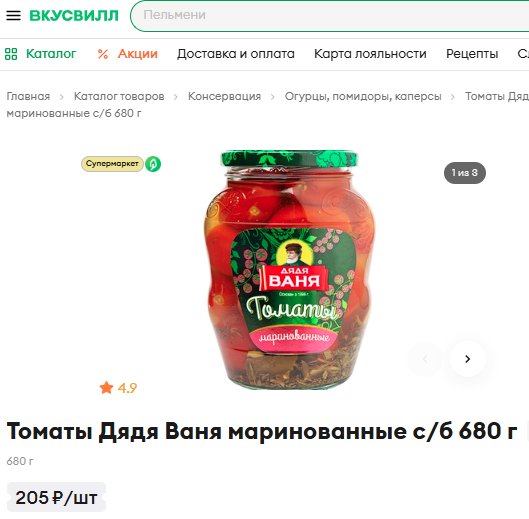
Task: Open Каталог товаров breadcrumb
Action: [x=119, y=97]
